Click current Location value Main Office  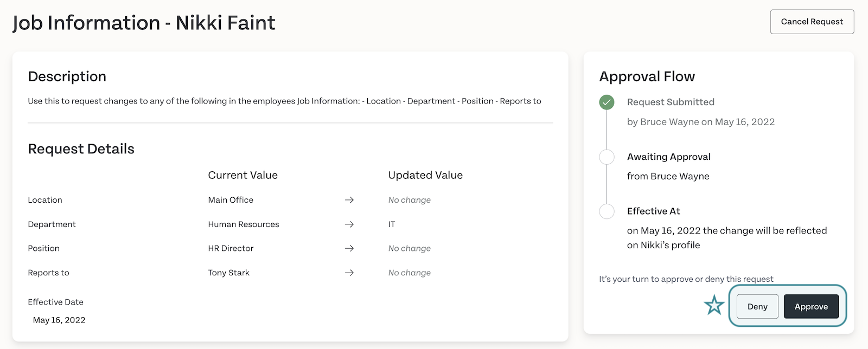[231, 200]
